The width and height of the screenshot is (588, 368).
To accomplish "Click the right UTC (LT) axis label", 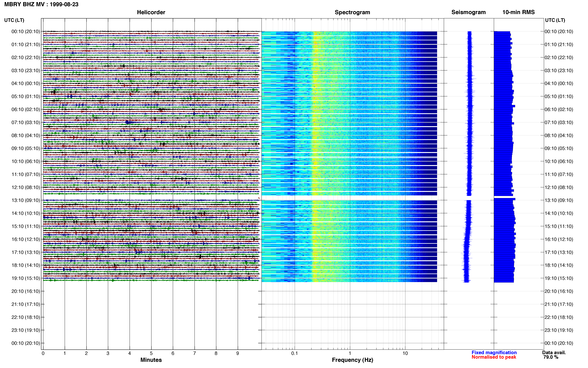I will click(x=555, y=20).
